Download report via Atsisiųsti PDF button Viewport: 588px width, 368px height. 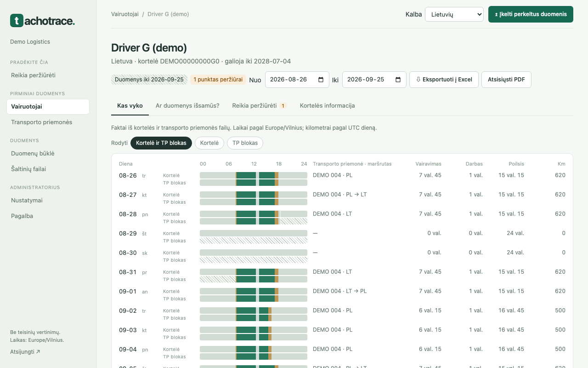(x=506, y=80)
